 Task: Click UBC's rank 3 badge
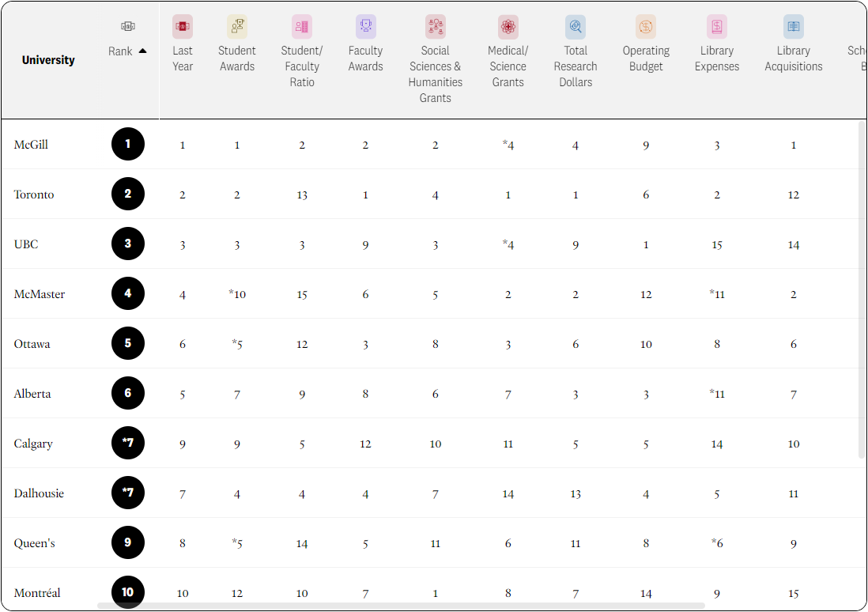coord(128,244)
